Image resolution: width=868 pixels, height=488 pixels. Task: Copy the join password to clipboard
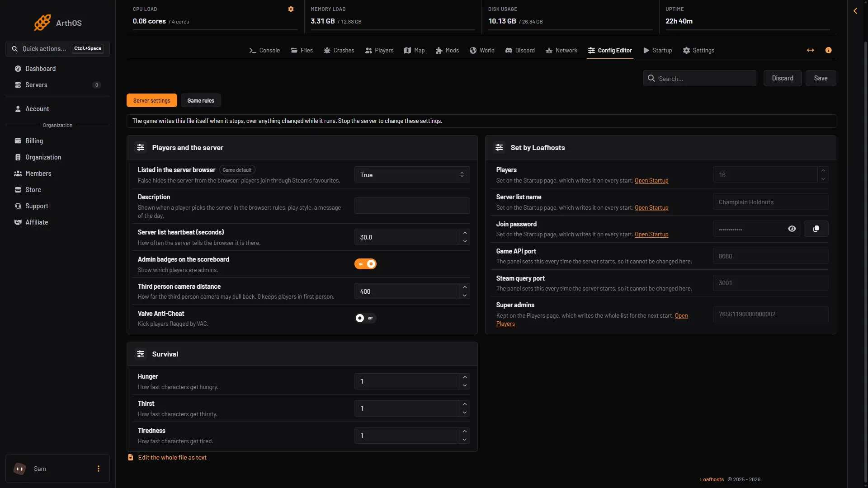click(816, 229)
